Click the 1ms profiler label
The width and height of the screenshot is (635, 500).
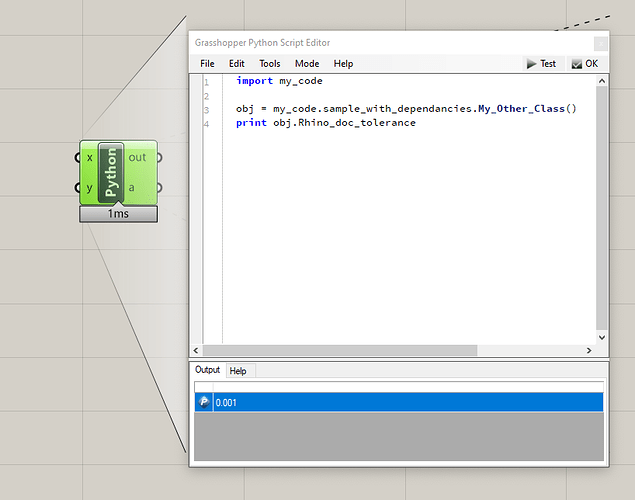[118, 214]
